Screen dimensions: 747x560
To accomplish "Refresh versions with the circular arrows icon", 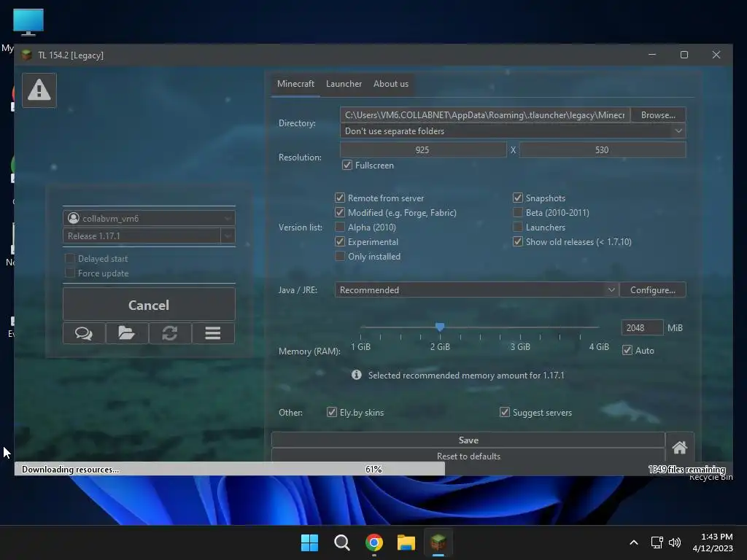I will click(x=170, y=332).
